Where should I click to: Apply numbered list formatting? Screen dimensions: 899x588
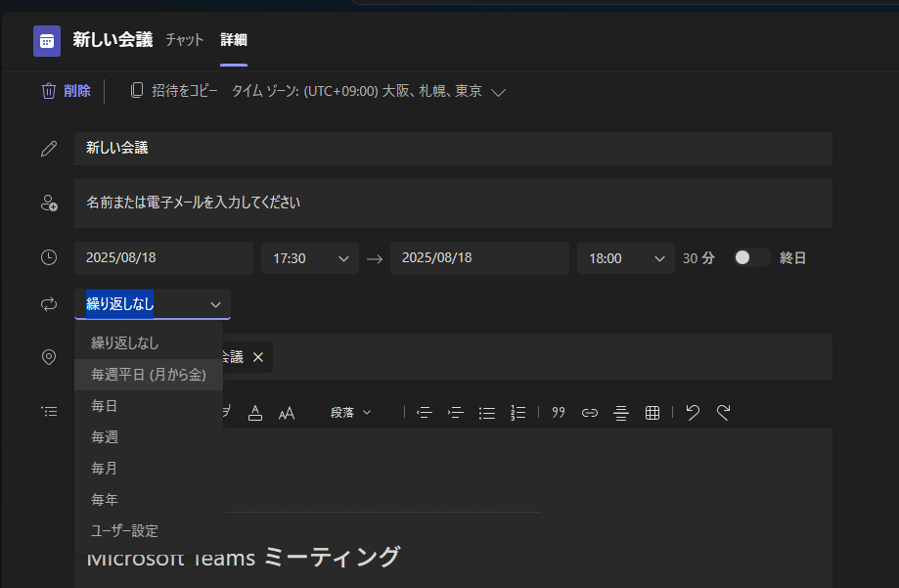click(518, 413)
